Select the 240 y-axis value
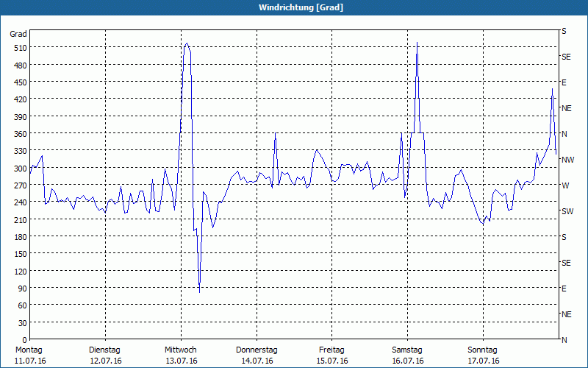Viewport: 588px width, 368px height. (x=21, y=203)
